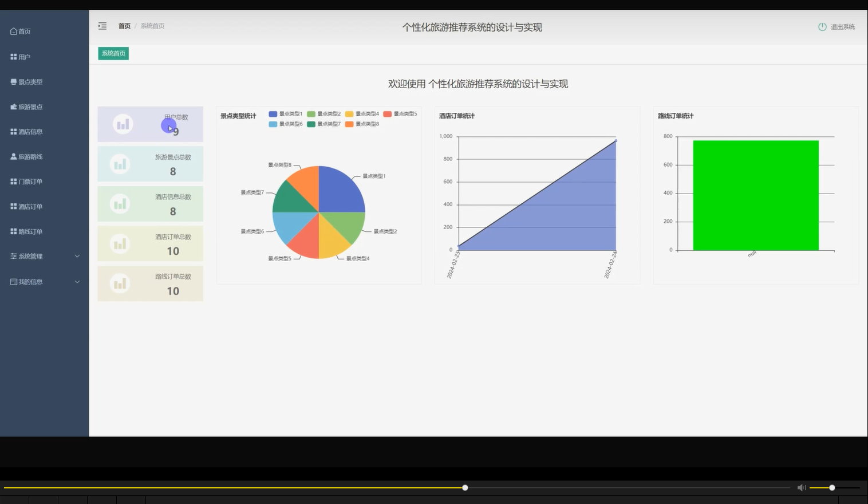
Task: Toggle 景点类型8 in the pie legend
Action: tap(362, 124)
